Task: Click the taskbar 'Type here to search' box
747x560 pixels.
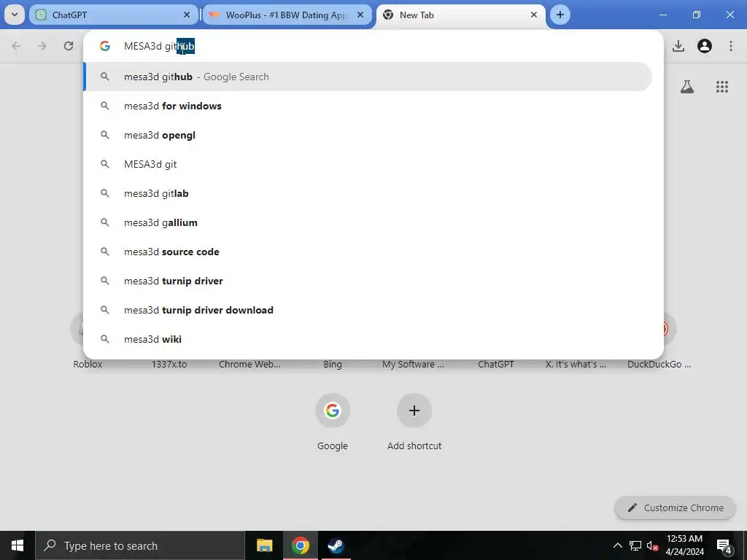Action: coord(140,545)
